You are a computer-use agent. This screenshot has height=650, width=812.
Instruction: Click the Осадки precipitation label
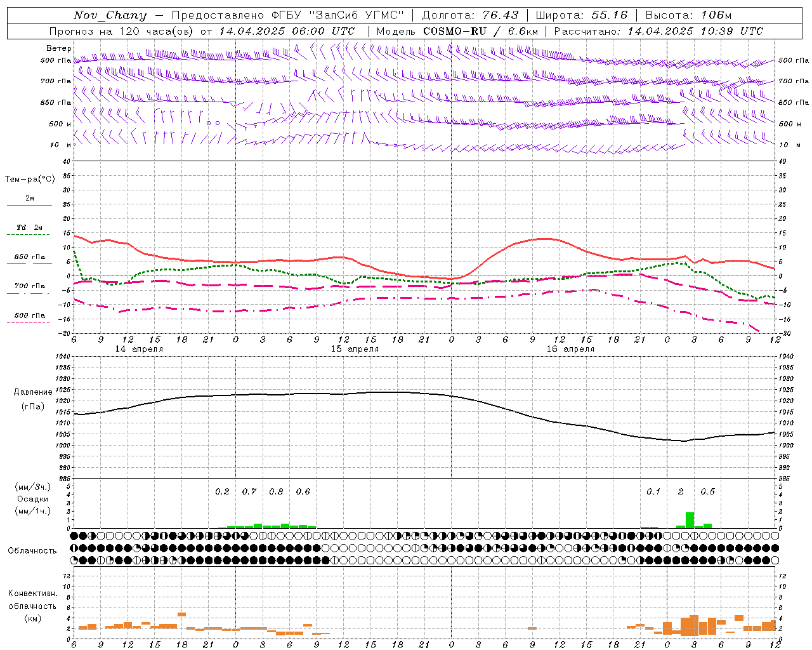point(32,499)
